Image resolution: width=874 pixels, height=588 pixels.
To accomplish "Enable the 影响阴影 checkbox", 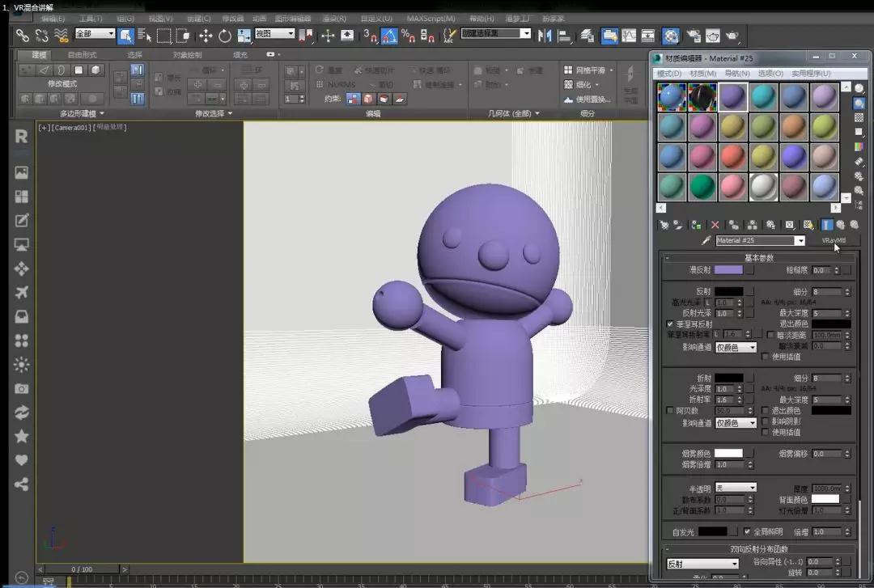I will [x=766, y=421].
